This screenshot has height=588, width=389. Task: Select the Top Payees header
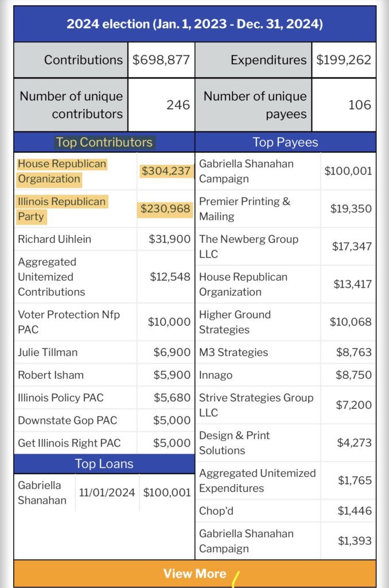pyautogui.click(x=285, y=142)
